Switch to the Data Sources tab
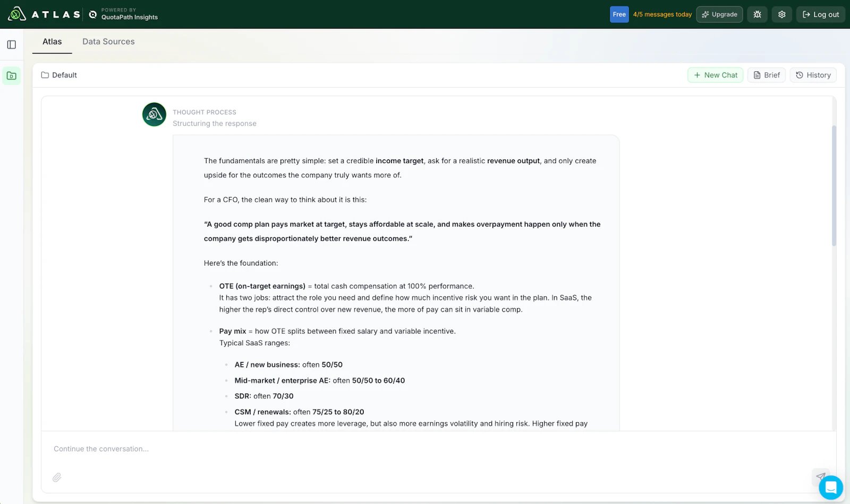Image resolution: width=850 pixels, height=504 pixels. pos(108,41)
